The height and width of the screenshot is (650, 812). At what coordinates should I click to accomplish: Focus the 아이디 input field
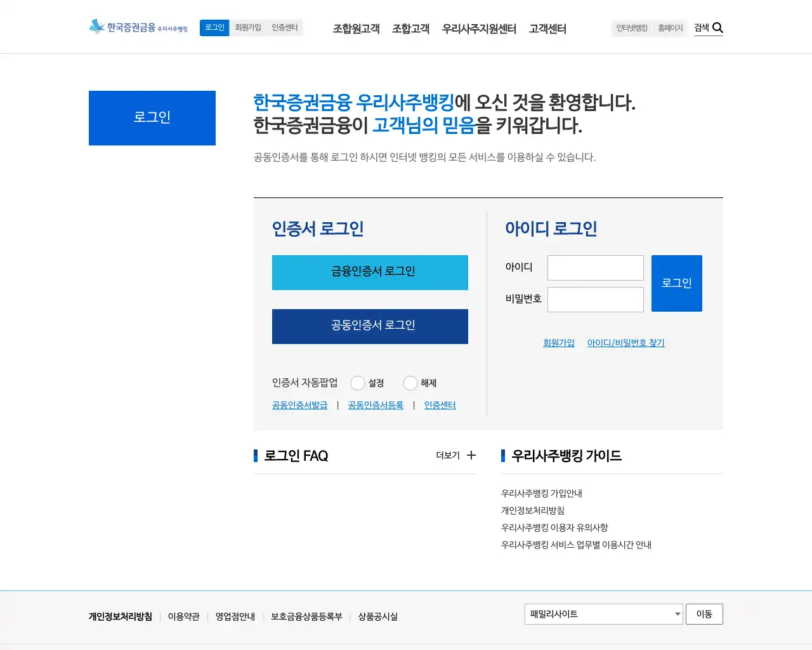pyautogui.click(x=596, y=268)
